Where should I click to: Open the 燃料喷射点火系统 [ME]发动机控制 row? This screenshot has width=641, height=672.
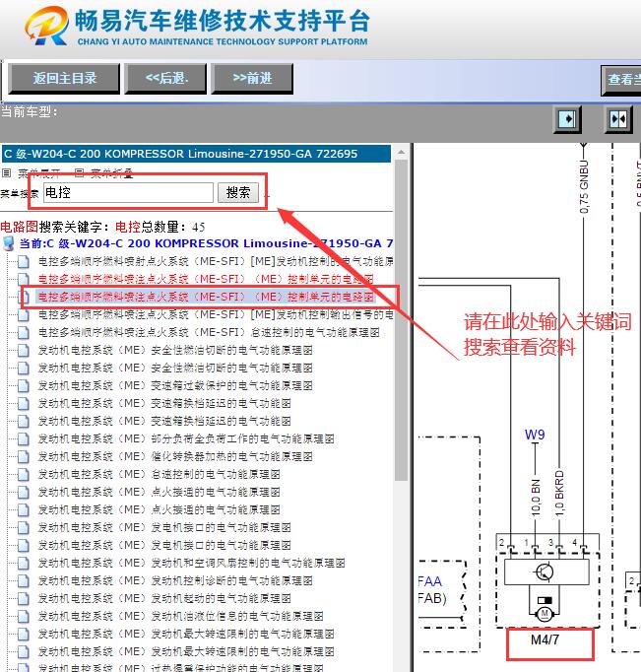(216, 261)
